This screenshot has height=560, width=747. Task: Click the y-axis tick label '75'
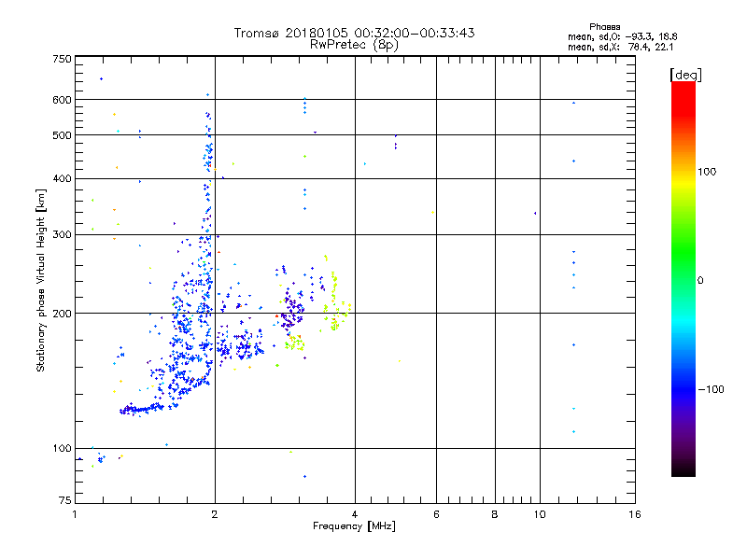[65, 500]
